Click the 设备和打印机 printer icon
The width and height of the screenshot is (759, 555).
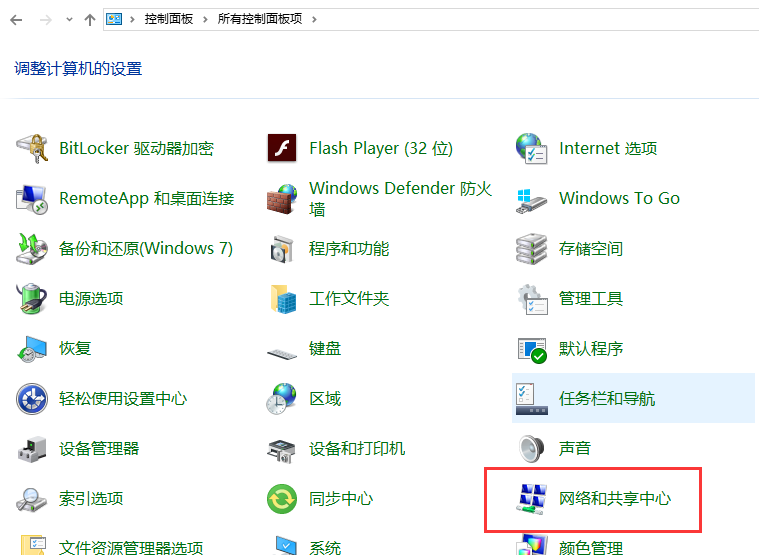282,448
